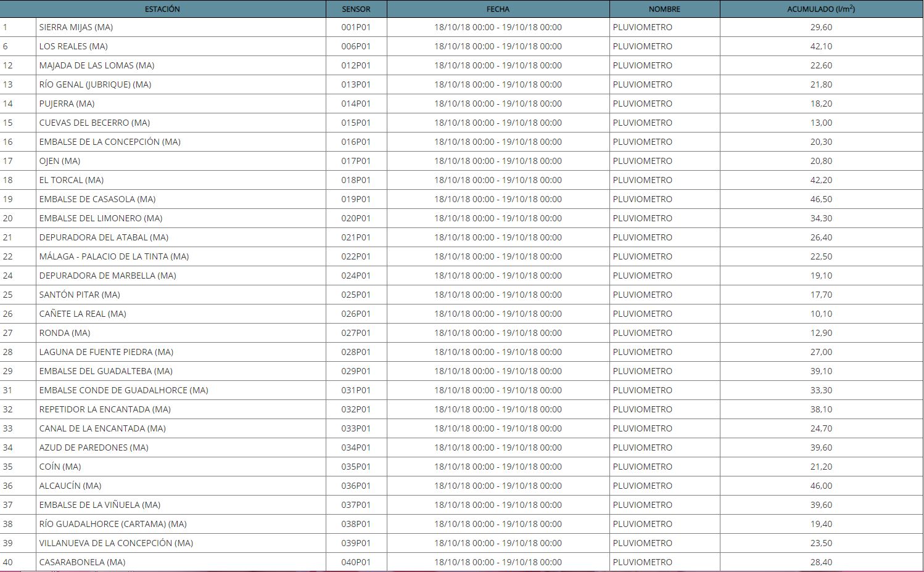Viewport: 924px width, 572px height.
Task: Select accumulated value 38,10
Action: [821, 409]
